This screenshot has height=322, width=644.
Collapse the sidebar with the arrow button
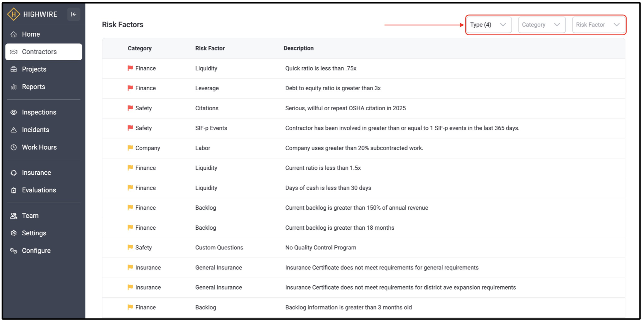(x=74, y=14)
